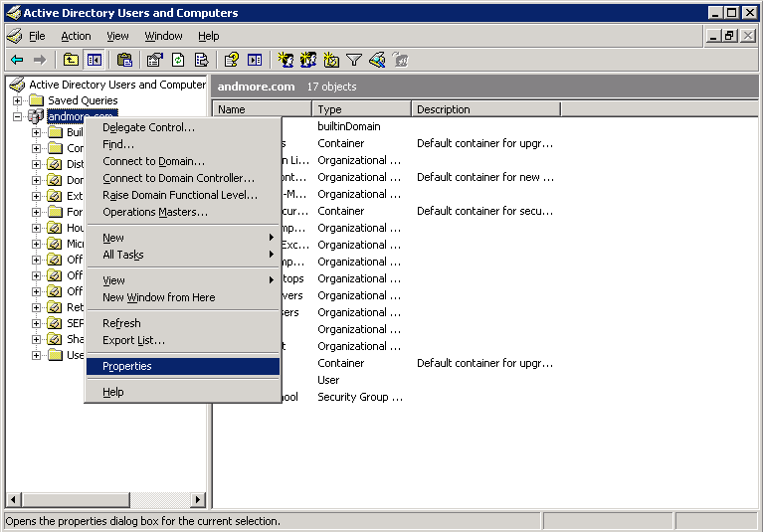Viewport: 763px width, 532px height.
Task: Open the File menu
Action: point(37,36)
